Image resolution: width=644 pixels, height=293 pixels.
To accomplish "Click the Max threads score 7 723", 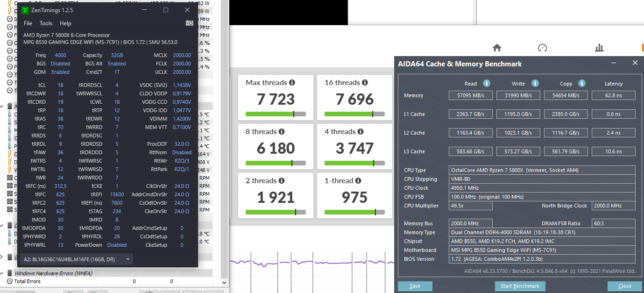I will 276,99.
